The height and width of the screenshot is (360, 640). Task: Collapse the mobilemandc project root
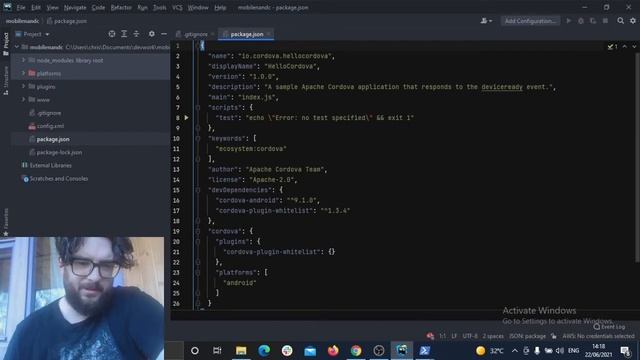tap(17, 47)
